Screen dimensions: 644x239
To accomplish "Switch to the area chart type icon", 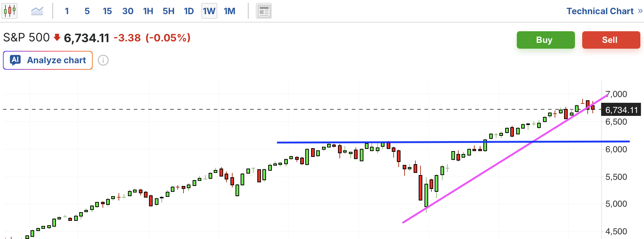I will point(37,11).
